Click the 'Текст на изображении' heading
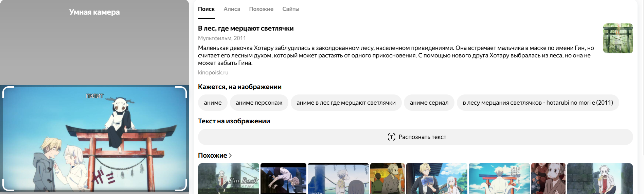The image size is (644, 194). coord(234,121)
